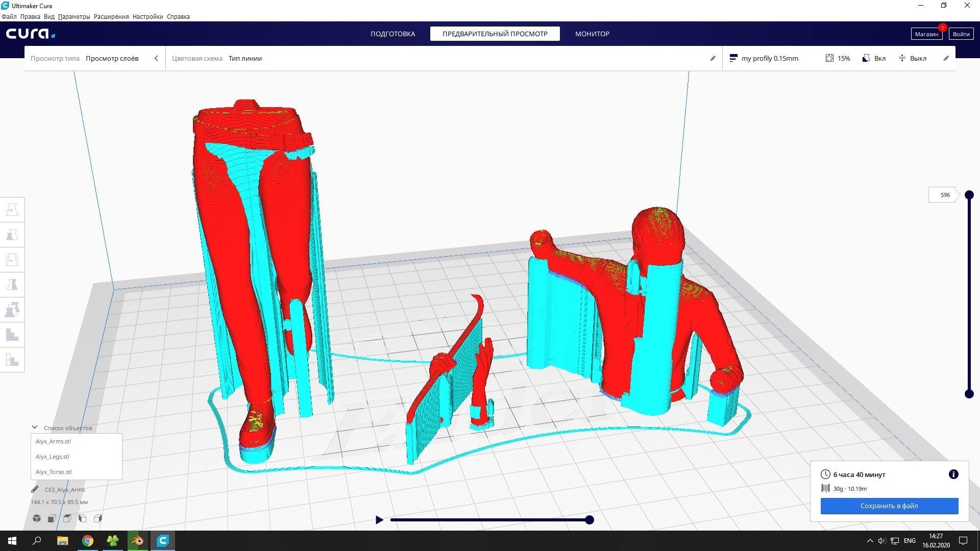Open Просмотр слоёв view type dropdown
Image resolution: width=980 pixels, height=551 pixels.
(112, 58)
